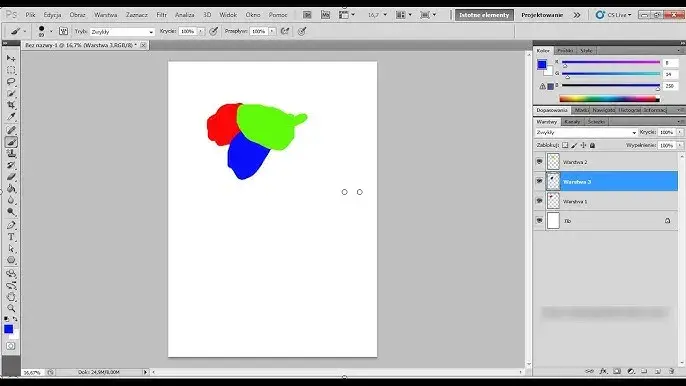Viewport: 686px width, 386px height.
Task: Open the Brush panel toggle icon
Action: tap(63, 31)
